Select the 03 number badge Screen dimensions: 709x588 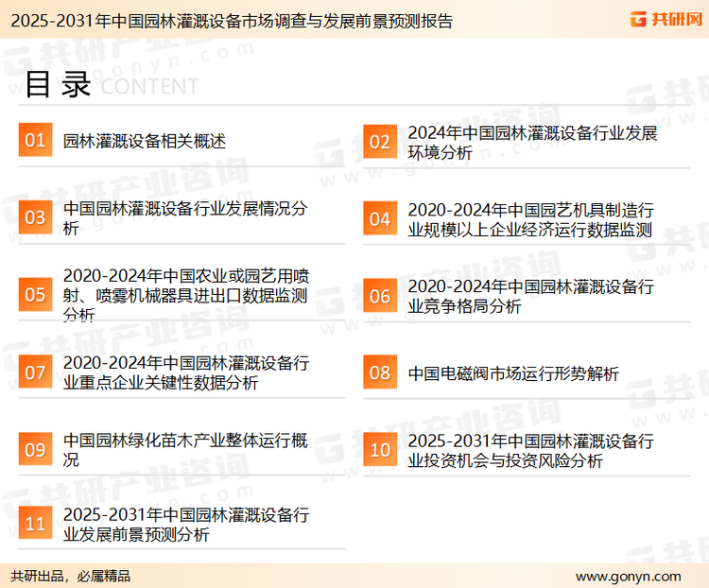point(35,217)
